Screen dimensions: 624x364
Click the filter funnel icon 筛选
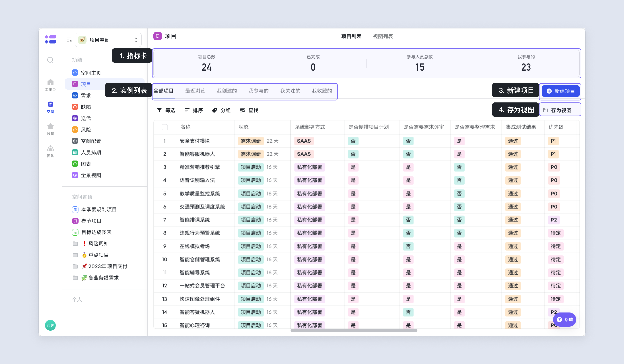(x=159, y=110)
